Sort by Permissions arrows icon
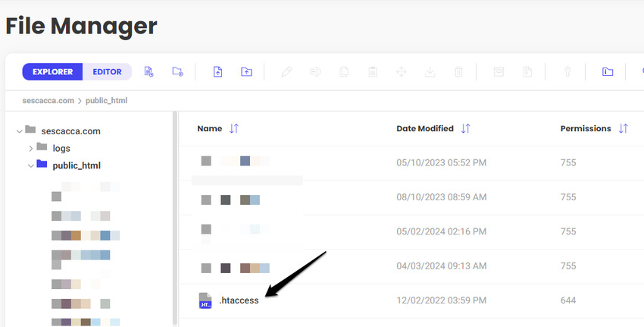644x327 pixels. click(623, 129)
